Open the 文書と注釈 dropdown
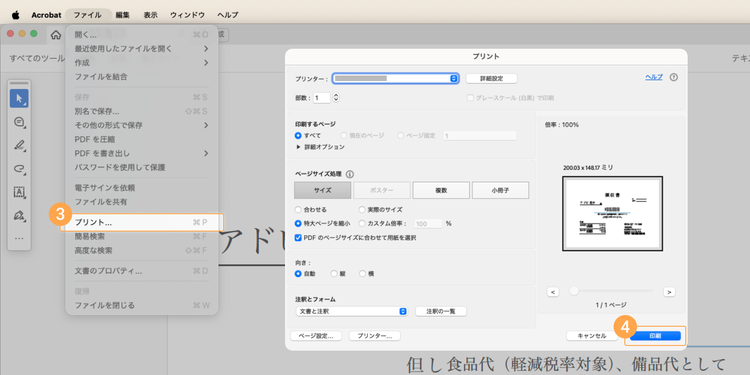Screen dimensions: 750x375 coord(351,311)
